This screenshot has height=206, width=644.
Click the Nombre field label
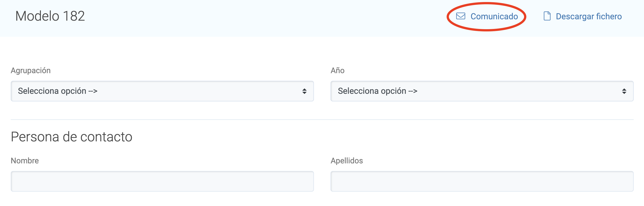pos(24,160)
